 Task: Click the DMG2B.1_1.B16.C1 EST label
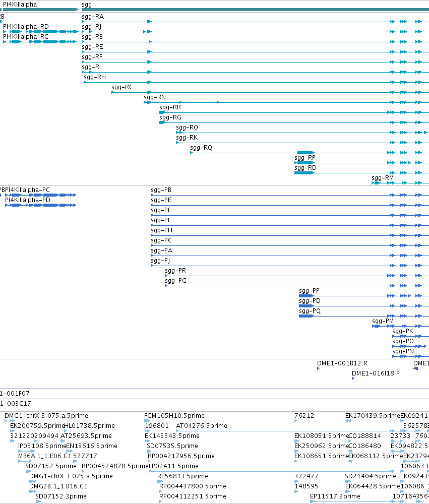(x=58, y=486)
